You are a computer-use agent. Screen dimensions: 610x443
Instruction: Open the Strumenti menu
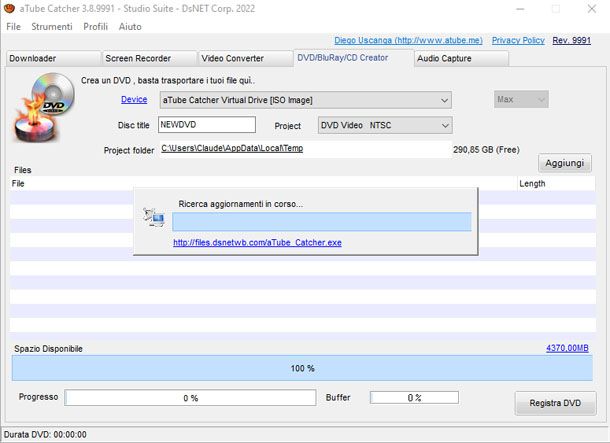point(51,25)
